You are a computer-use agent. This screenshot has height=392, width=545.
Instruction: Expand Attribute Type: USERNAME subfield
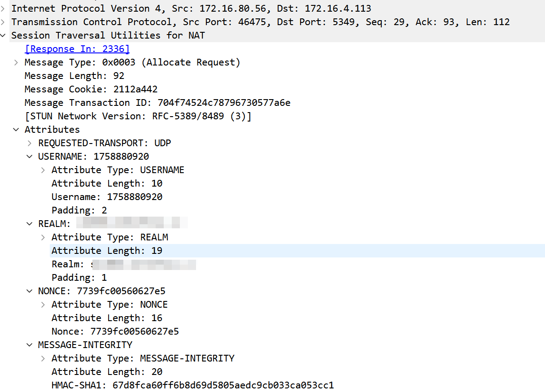coord(43,170)
